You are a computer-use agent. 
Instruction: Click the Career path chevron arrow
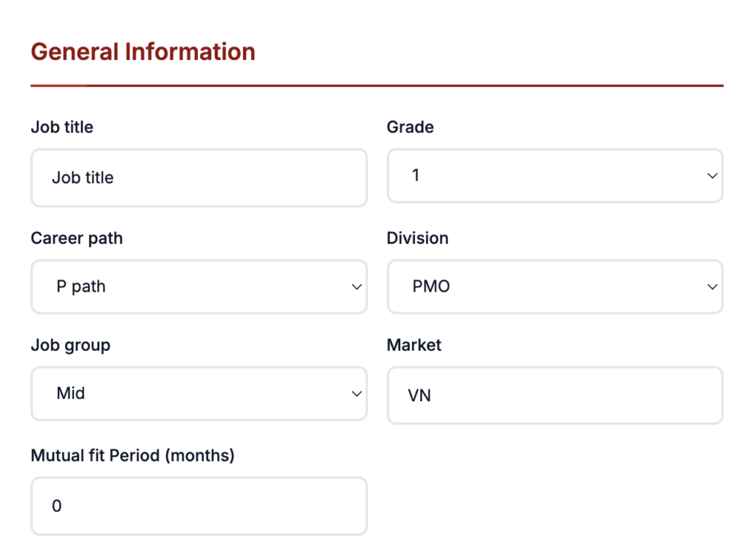[357, 287]
